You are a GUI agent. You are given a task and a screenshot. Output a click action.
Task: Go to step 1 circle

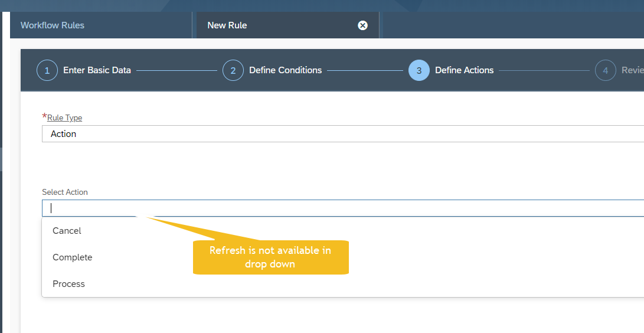click(x=47, y=70)
